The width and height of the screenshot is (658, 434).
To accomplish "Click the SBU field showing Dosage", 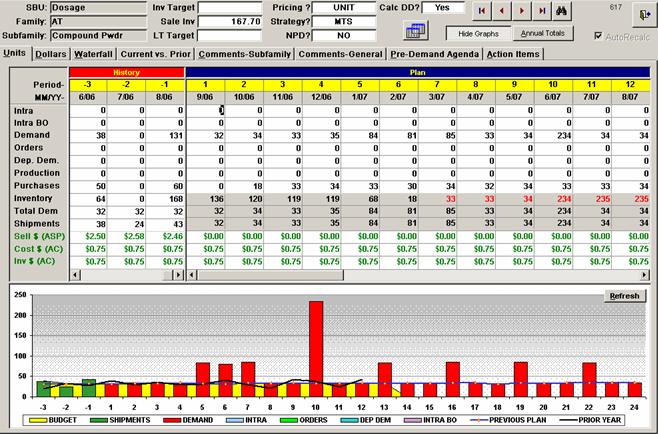I will (x=99, y=8).
